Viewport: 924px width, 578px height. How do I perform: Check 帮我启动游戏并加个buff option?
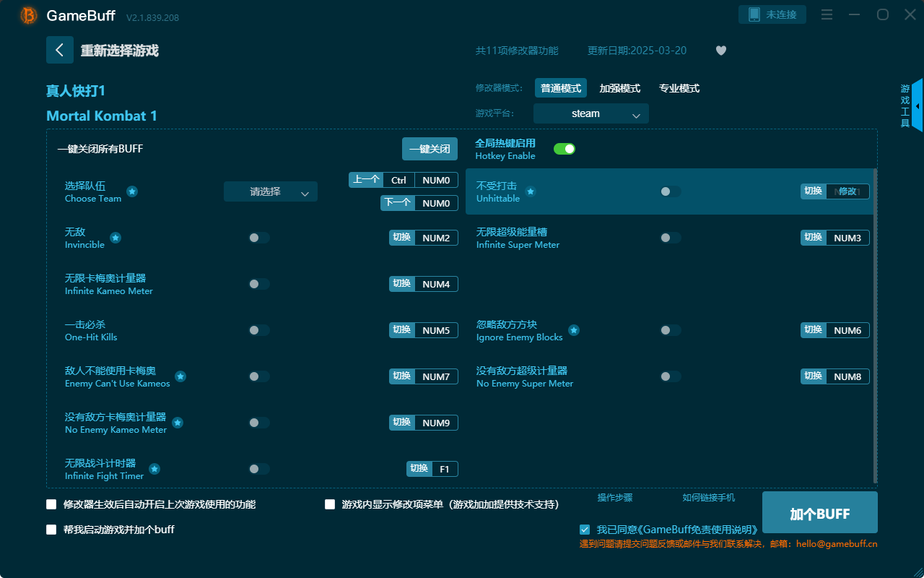tap(51, 529)
